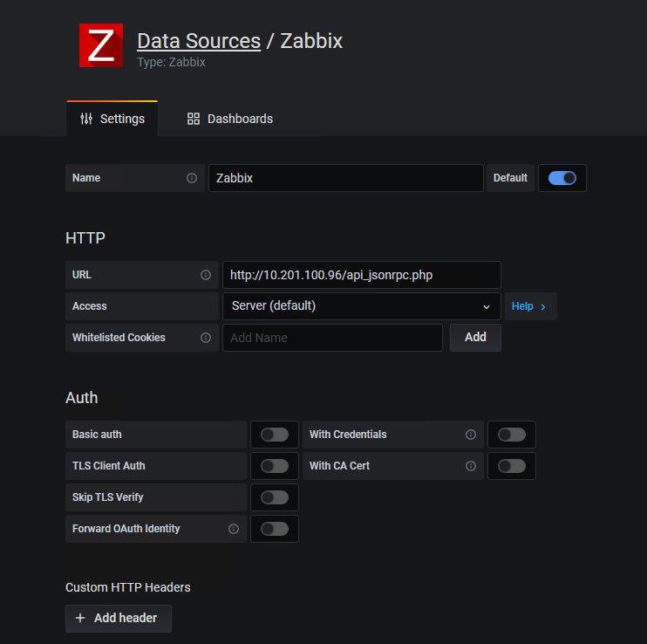Click the Whitelisted Cookies info icon

point(206,338)
